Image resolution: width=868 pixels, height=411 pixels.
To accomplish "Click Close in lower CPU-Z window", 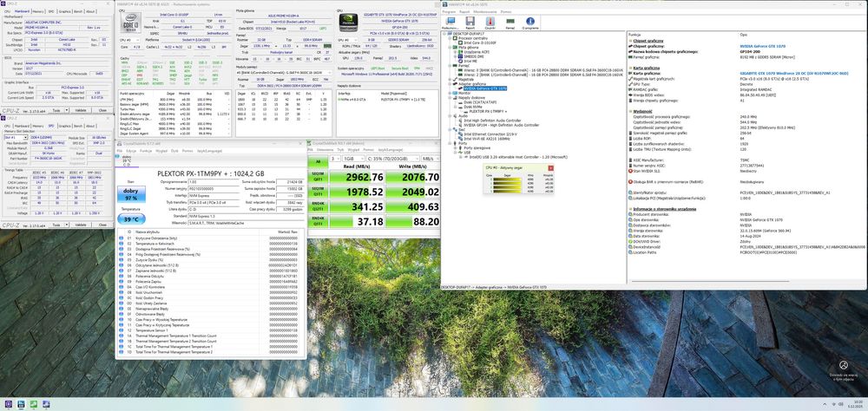I will tap(102, 225).
